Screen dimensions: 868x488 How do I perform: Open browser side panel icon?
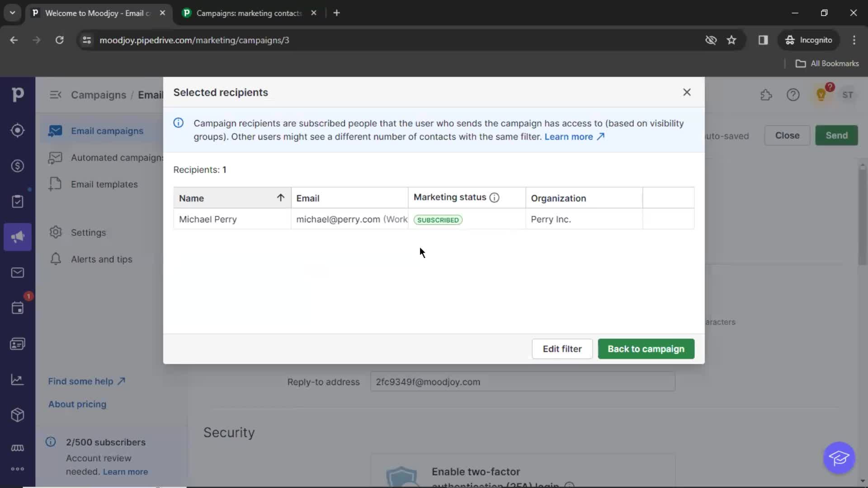pos(763,40)
